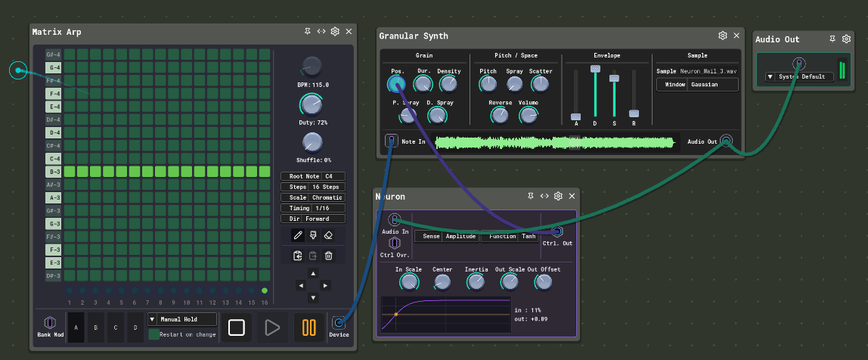Click the Granular Synth Audio Out port

pos(726,141)
